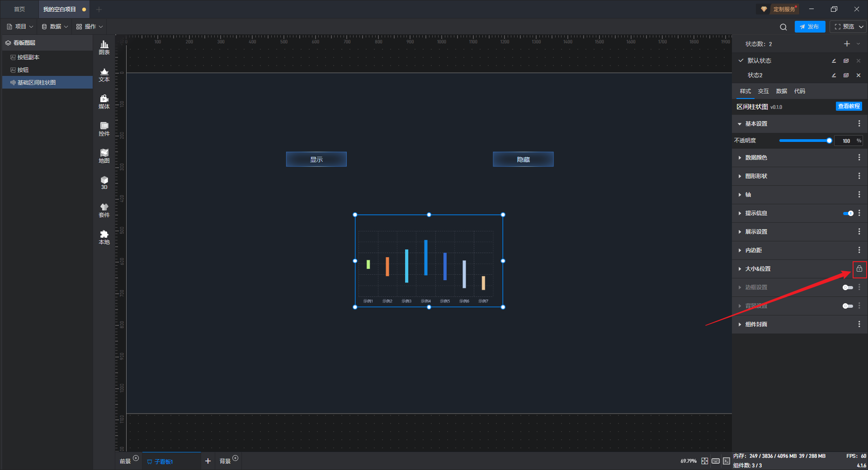Open the 地图 map components panel

pyautogui.click(x=104, y=156)
